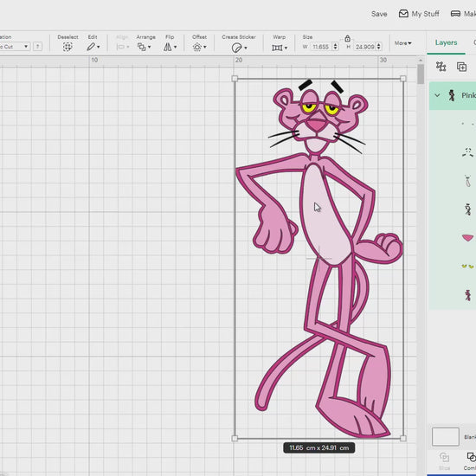The height and width of the screenshot is (476, 476).
Task: Click the Arrange icon
Action: click(141, 47)
